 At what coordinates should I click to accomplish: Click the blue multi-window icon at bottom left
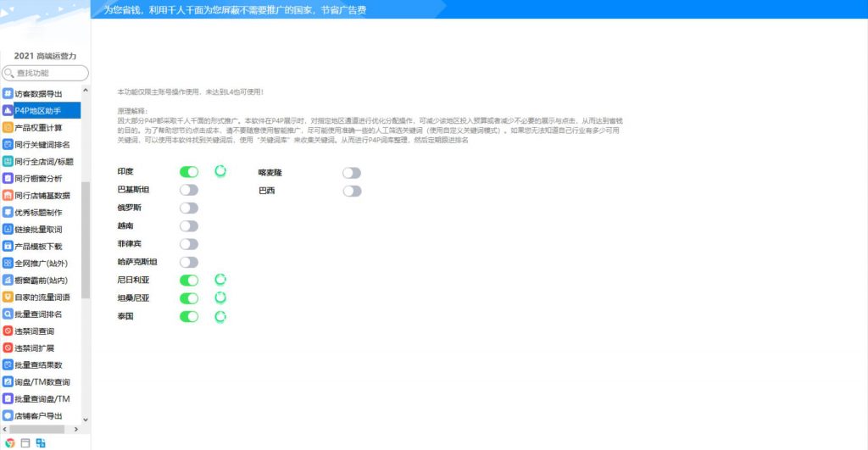[x=41, y=443]
